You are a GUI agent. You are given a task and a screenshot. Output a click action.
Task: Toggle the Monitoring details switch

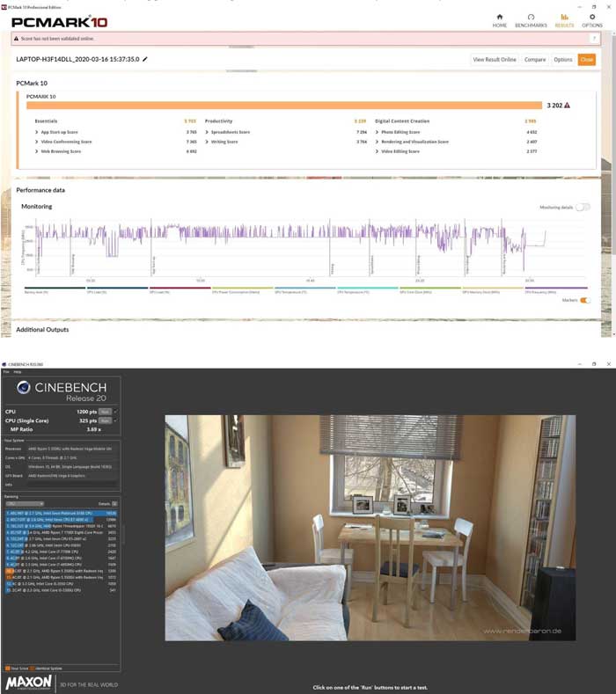click(583, 207)
